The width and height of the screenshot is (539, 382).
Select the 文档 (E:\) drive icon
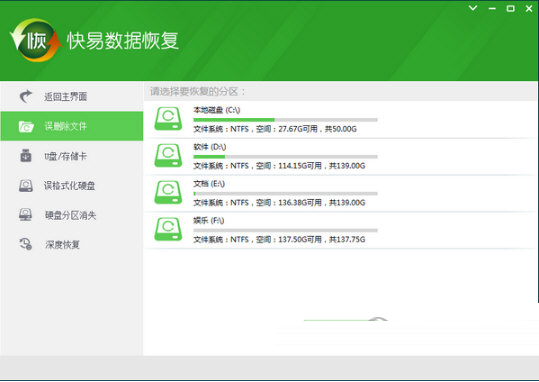point(168,193)
